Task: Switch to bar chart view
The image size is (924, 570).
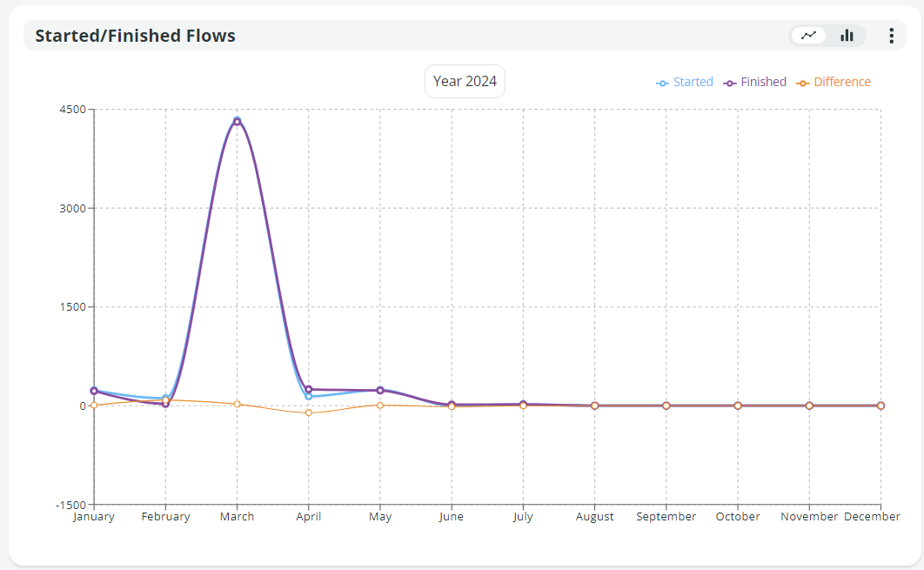Action: coord(847,36)
